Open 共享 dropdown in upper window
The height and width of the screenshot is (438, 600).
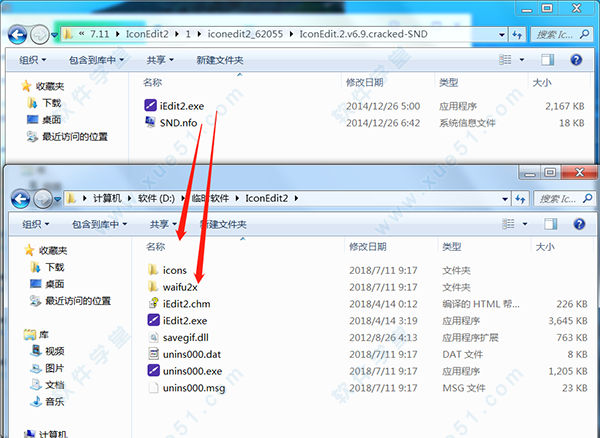pyautogui.click(x=160, y=60)
